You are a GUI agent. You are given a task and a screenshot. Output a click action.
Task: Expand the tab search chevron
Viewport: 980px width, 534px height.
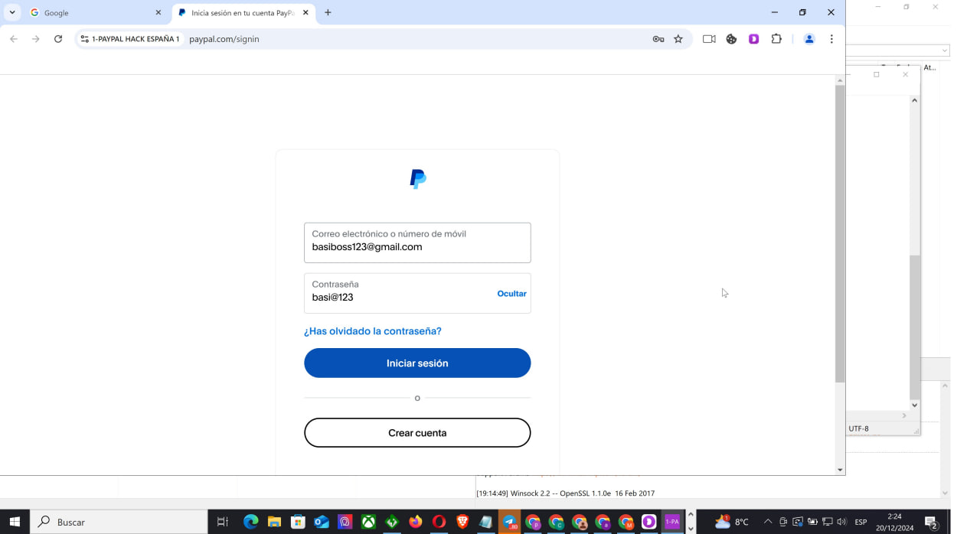pos(12,12)
